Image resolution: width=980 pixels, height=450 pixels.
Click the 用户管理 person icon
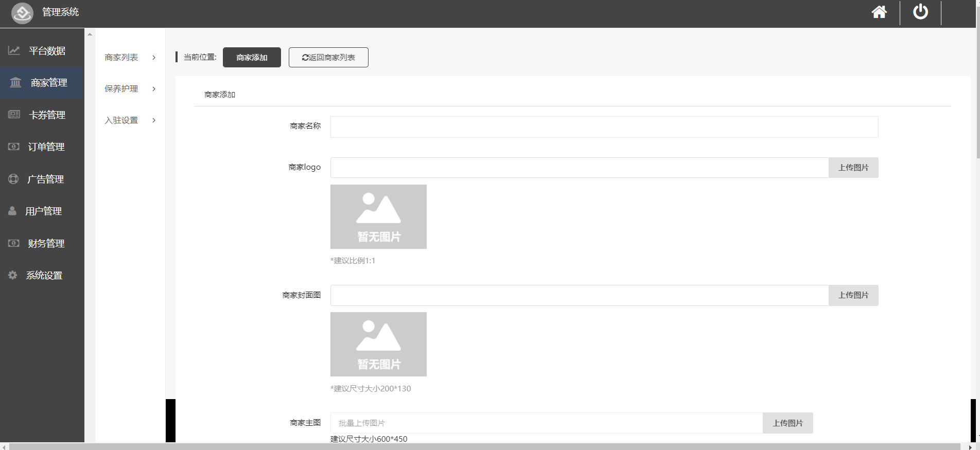[12, 211]
